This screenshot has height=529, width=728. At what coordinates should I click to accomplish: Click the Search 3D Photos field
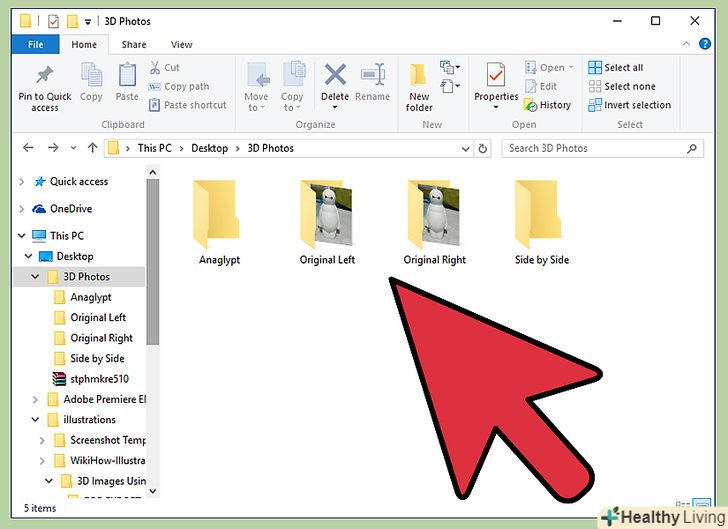(603, 149)
